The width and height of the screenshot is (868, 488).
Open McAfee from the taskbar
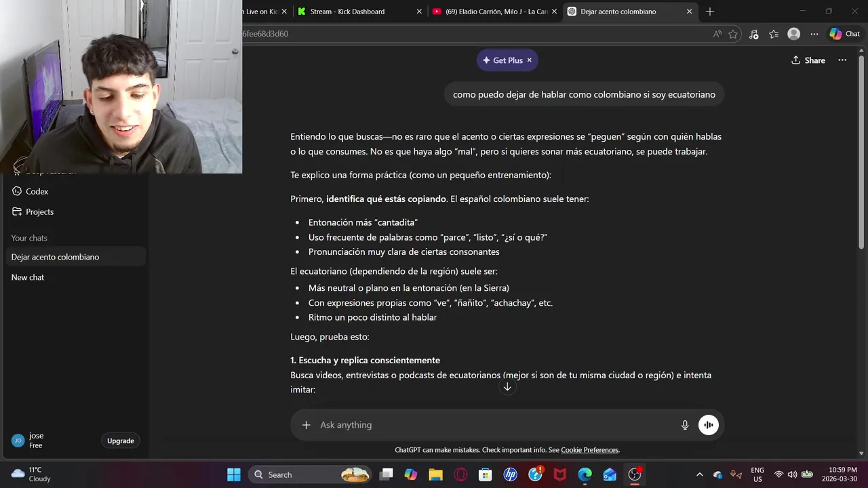(560, 474)
